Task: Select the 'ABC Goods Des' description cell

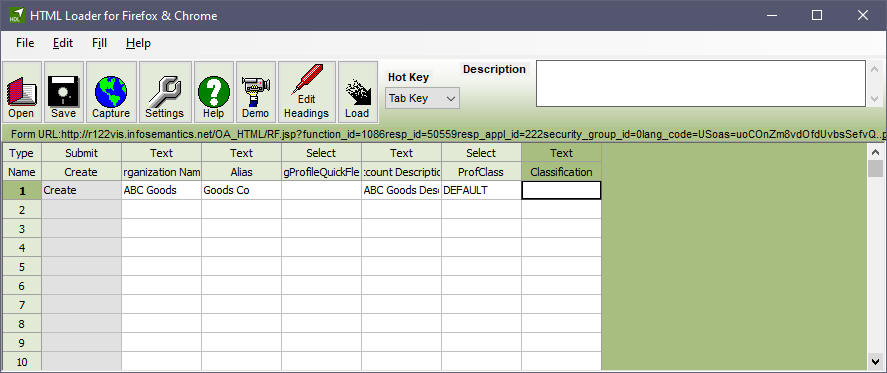Action: [402, 190]
